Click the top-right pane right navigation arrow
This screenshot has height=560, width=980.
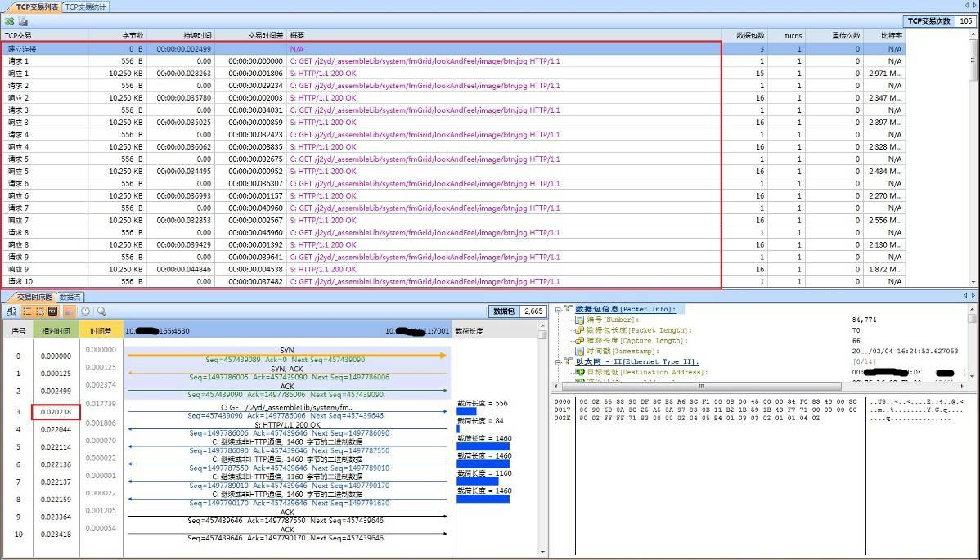click(973, 6)
